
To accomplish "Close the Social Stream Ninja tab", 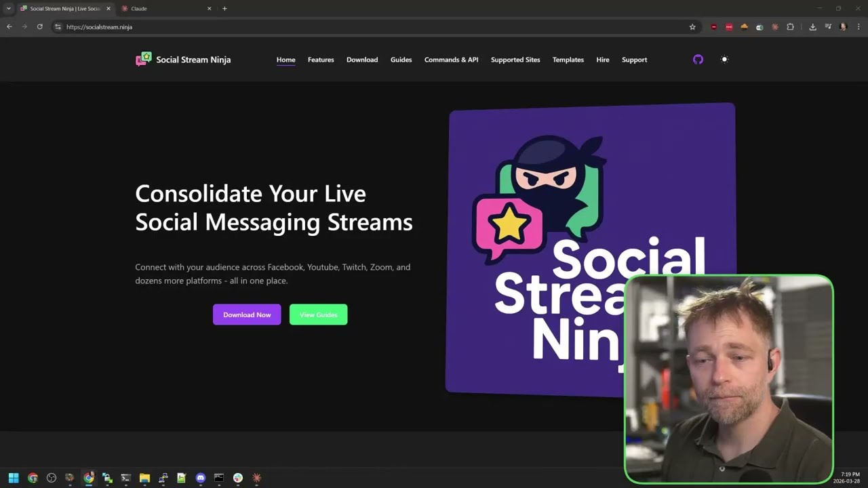I will coord(108,9).
